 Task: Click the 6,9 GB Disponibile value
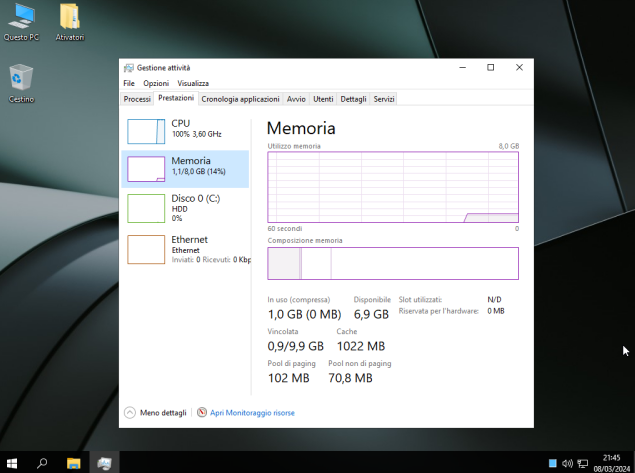point(371,314)
